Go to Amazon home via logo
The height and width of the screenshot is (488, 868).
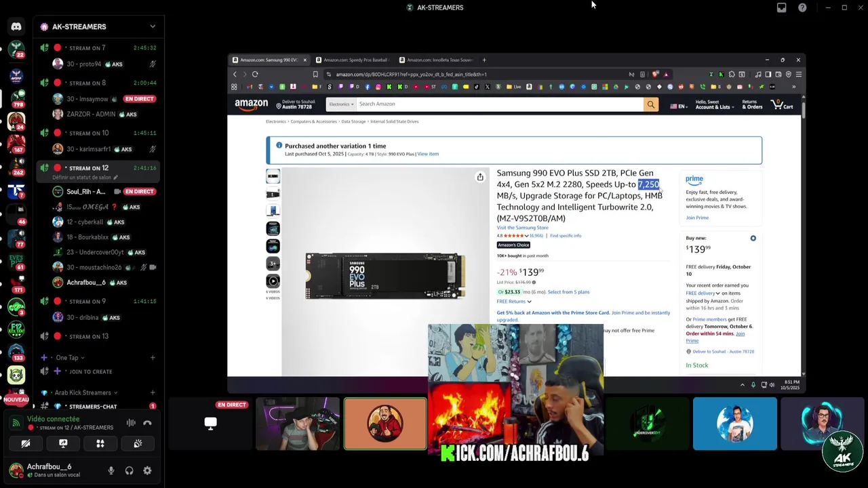tap(252, 104)
